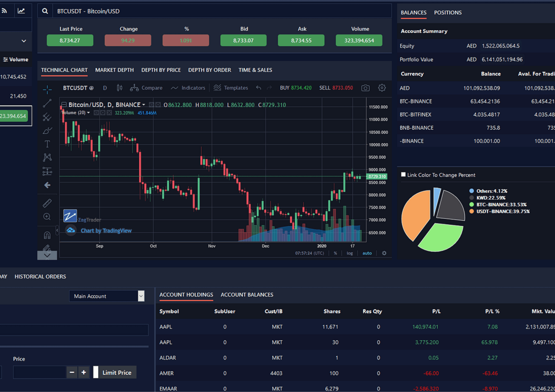
Task: Switch to TIME & SALES tab
Action: point(255,70)
